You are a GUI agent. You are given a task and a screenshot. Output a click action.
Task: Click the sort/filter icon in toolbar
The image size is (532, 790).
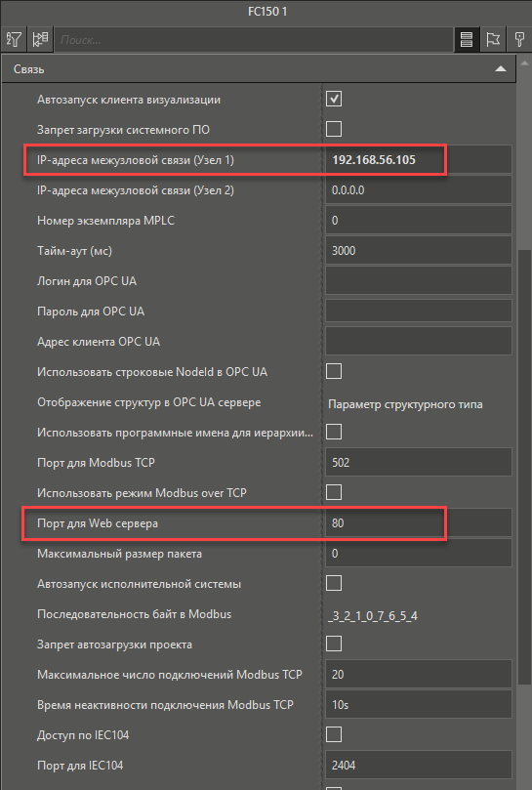point(14,39)
